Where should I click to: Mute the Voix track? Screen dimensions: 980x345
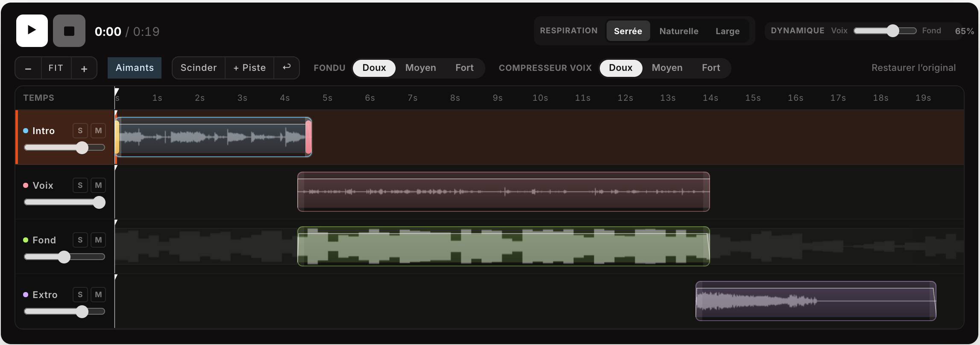[98, 185]
